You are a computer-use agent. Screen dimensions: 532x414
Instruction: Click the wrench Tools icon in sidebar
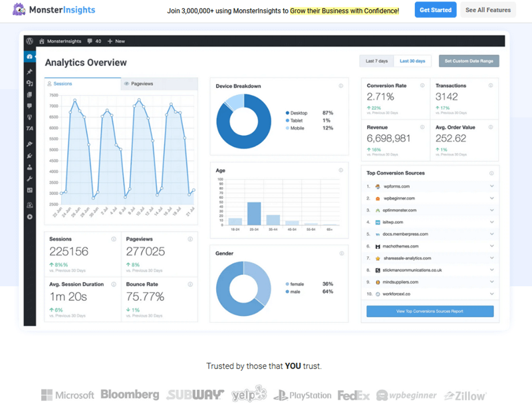pos(29,179)
